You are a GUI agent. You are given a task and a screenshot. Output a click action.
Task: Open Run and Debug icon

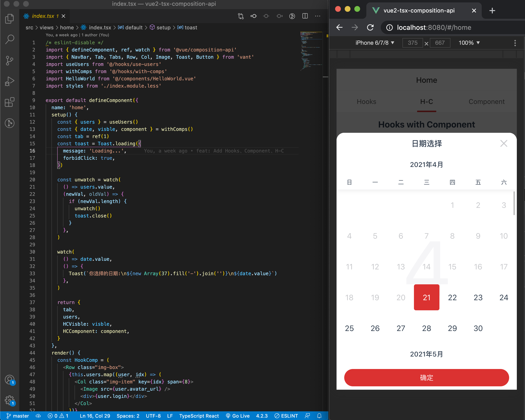point(10,81)
